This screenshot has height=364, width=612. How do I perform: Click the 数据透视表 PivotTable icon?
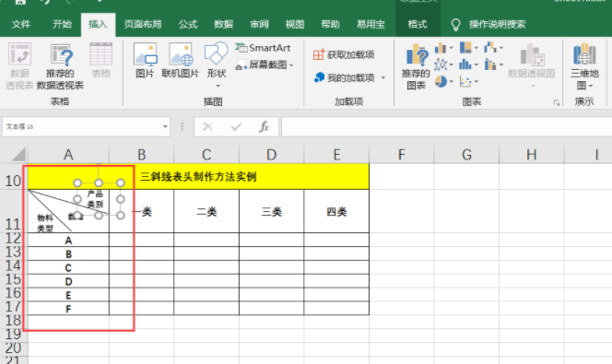click(19, 66)
